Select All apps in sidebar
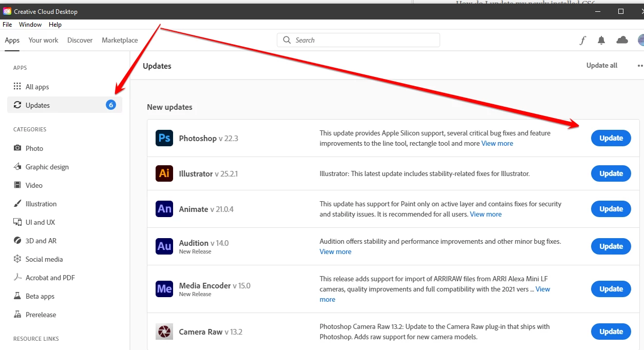 [x=65, y=87]
